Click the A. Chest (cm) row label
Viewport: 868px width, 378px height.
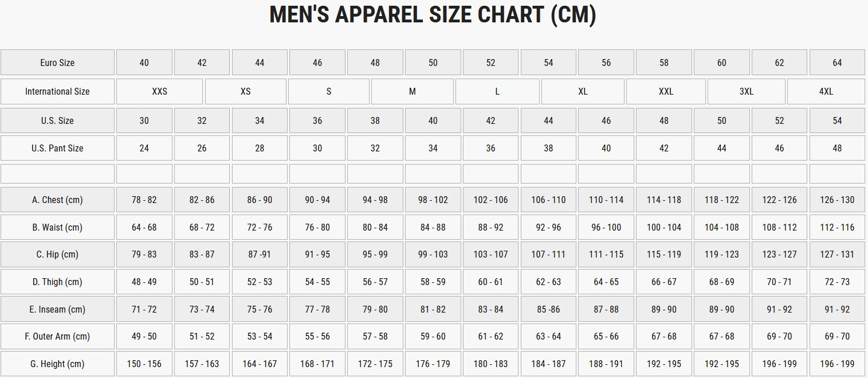pyautogui.click(x=57, y=200)
